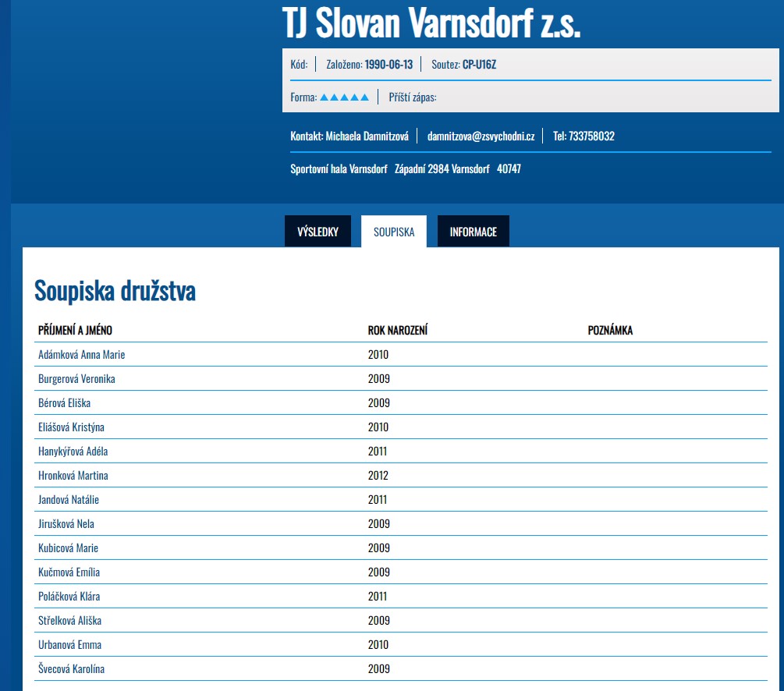The width and height of the screenshot is (784, 691).
Task: Click birth year 2011 for Poláčková Klára
Action: [378, 596]
